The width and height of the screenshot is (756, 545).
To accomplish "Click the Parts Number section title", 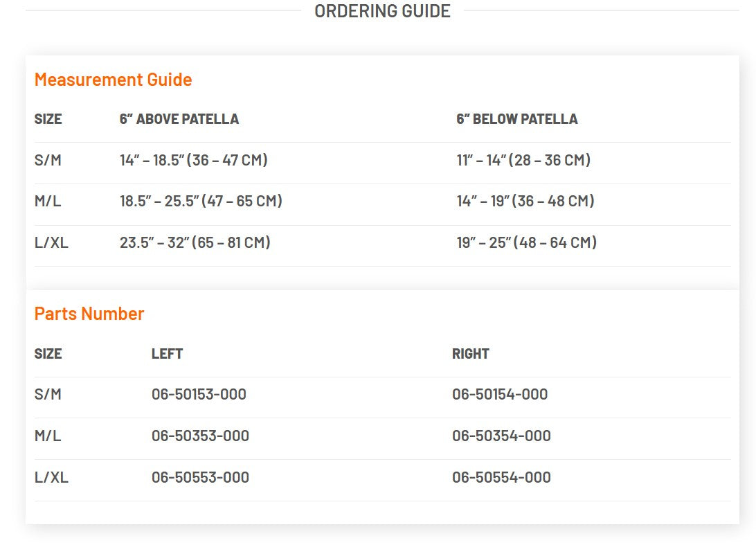I will [x=89, y=314].
